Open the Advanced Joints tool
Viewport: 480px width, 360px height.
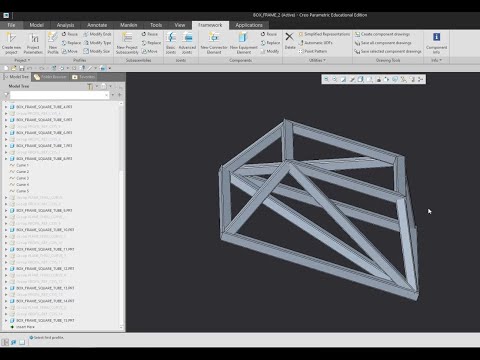[x=187, y=43]
